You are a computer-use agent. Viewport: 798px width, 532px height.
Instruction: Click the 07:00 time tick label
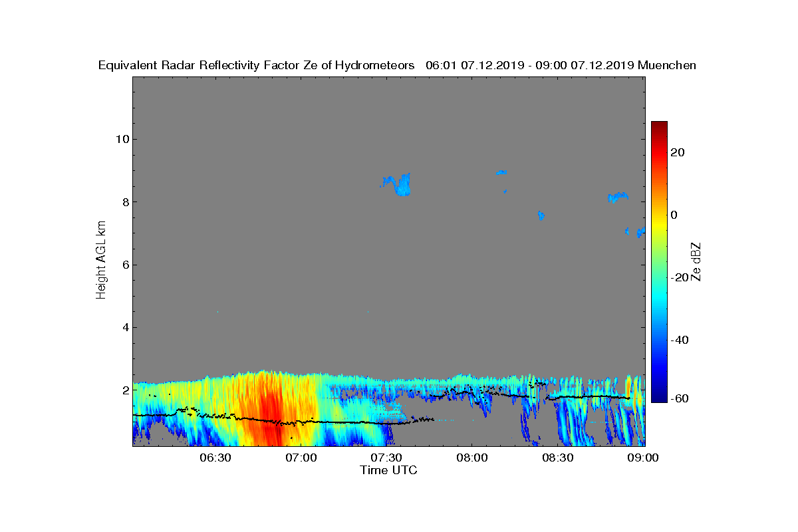(301, 458)
